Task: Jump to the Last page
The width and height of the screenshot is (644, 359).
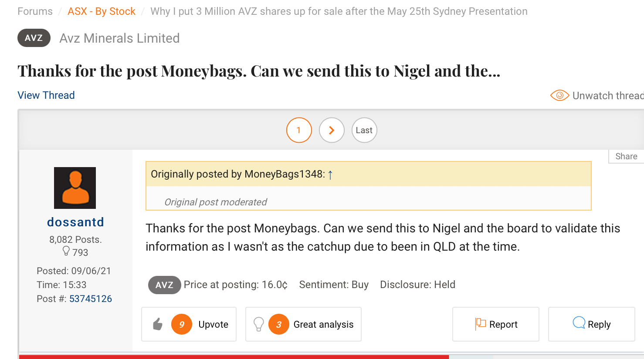Action: tap(364, 130)
